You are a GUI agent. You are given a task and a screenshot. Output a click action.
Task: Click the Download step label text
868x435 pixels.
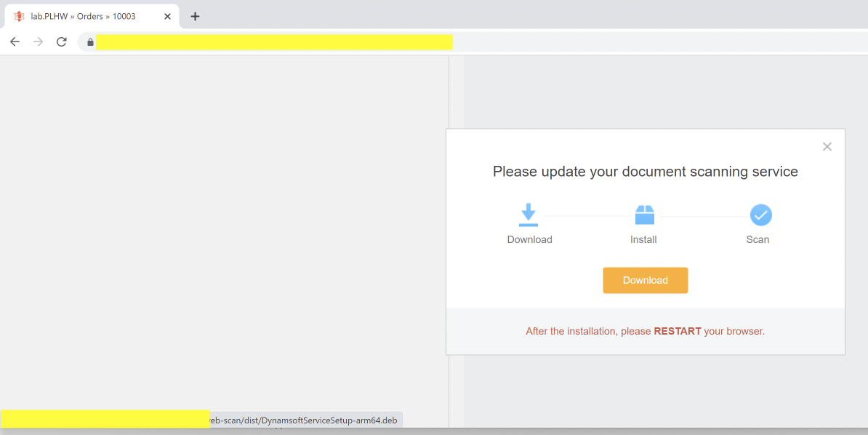pos(529,239)
